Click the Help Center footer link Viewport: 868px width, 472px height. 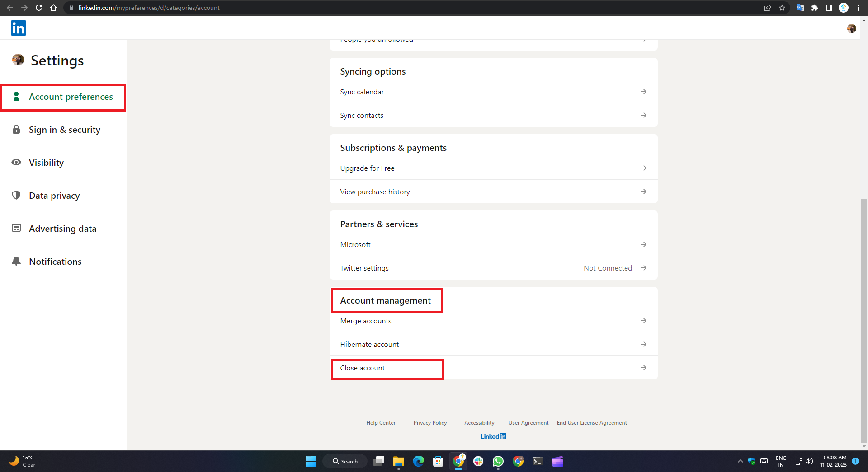pyautogui.click(x=381, y=423)
